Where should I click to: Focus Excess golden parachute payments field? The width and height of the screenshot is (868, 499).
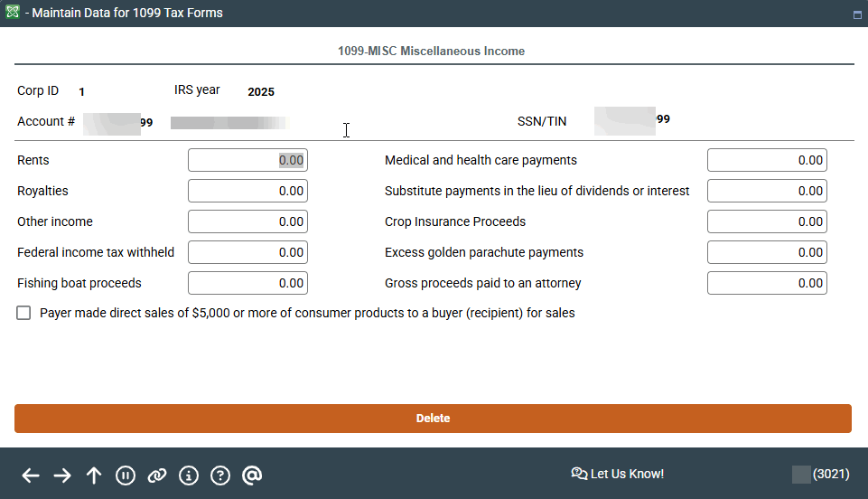(x=767, y=252)
